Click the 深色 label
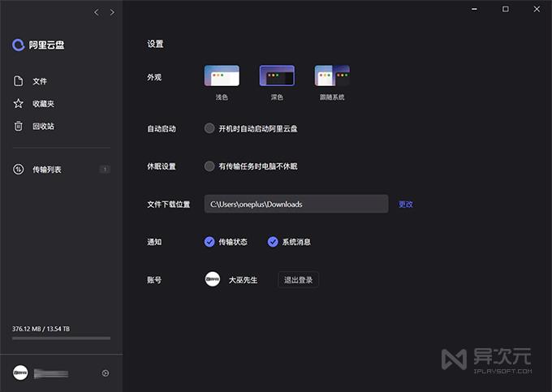Screen dimensions: 552x392 click(x=277, y=97)
